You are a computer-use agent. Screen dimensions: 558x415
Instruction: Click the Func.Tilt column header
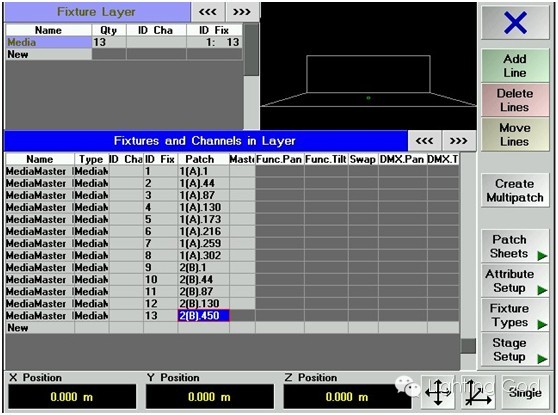(x=326, y=159)
